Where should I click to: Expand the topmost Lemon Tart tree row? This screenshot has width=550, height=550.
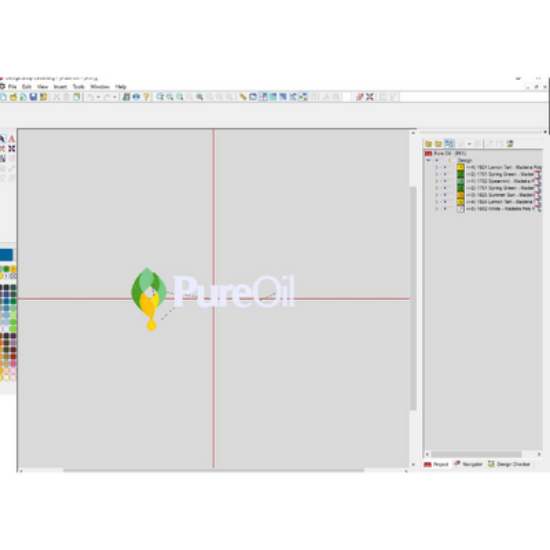click(437, 167)
